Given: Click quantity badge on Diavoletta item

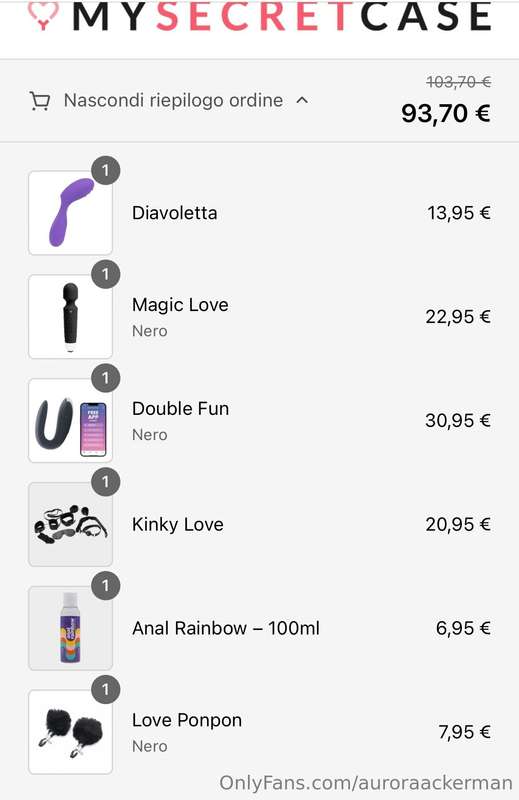Looking at the screenshot, I should tap(106, 170).
